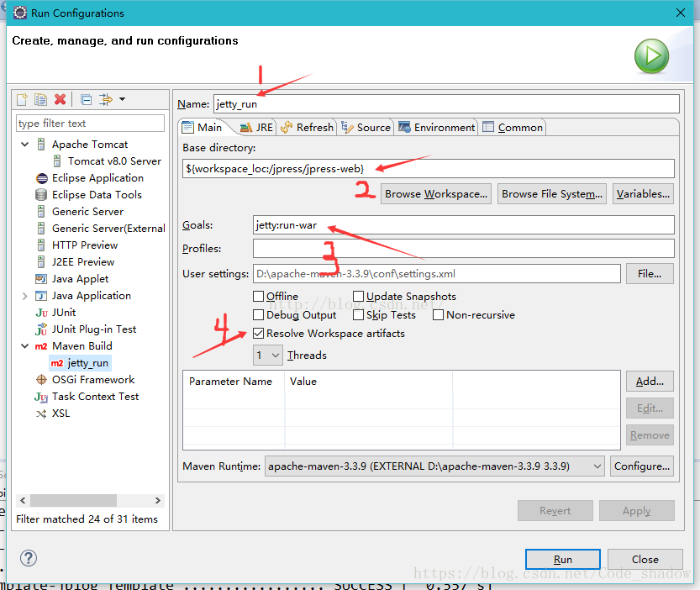Toggle the Offline checkbox
This screenshot has width=700, height=590.
[259, 297]
